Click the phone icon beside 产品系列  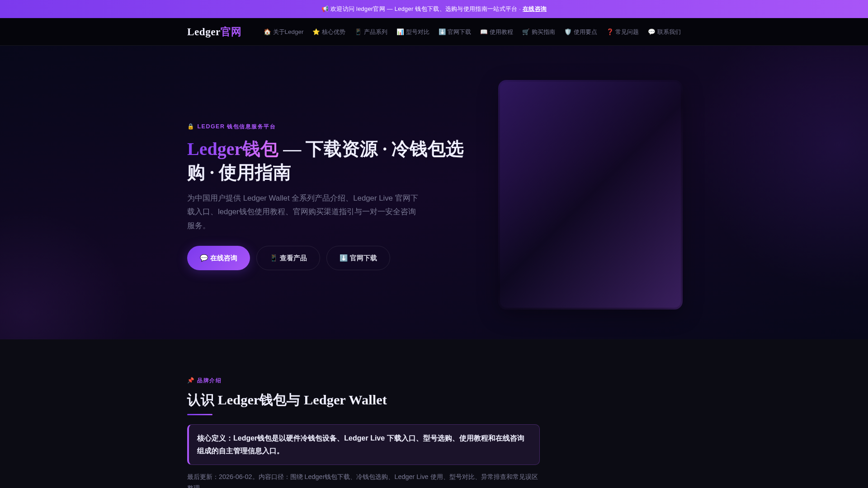[358, 32]
